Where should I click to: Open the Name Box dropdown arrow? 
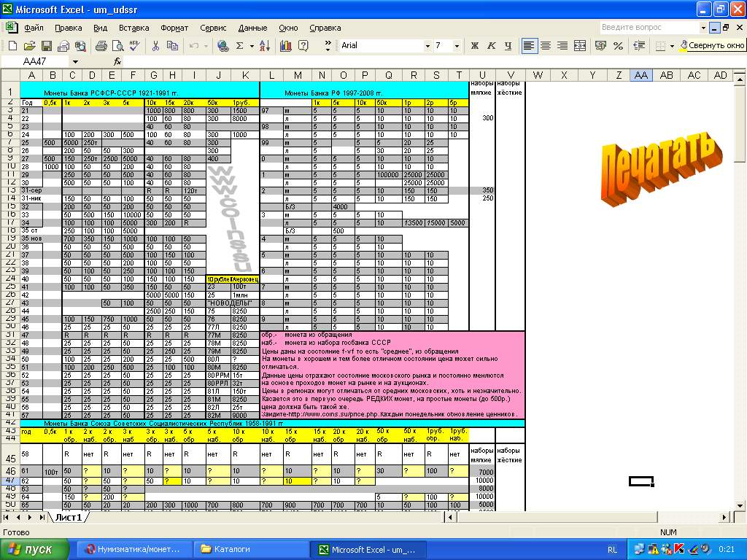(x=75, y=62)
